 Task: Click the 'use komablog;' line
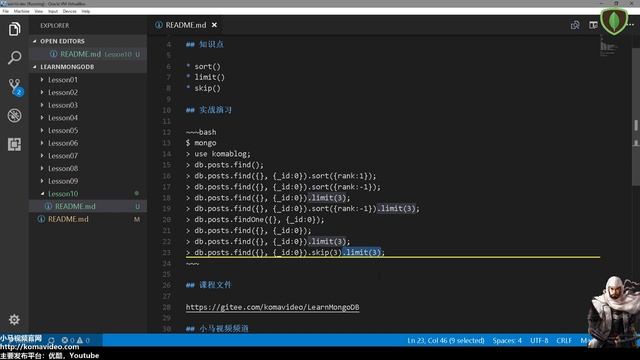point(222,154)
